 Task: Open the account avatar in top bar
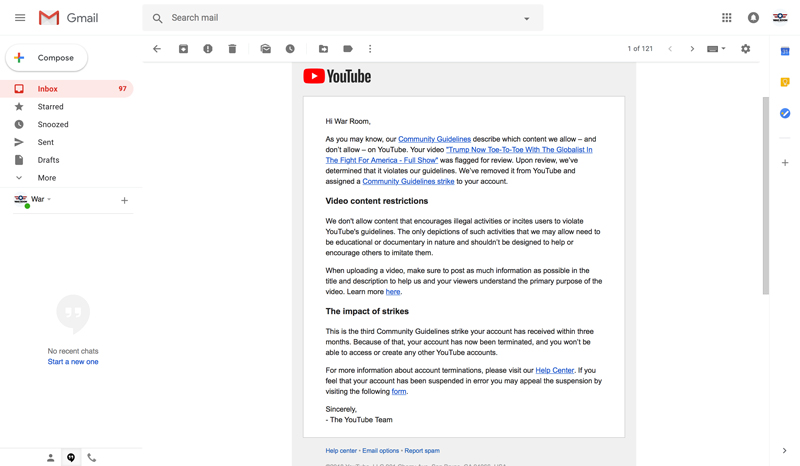tap(780, 18)
